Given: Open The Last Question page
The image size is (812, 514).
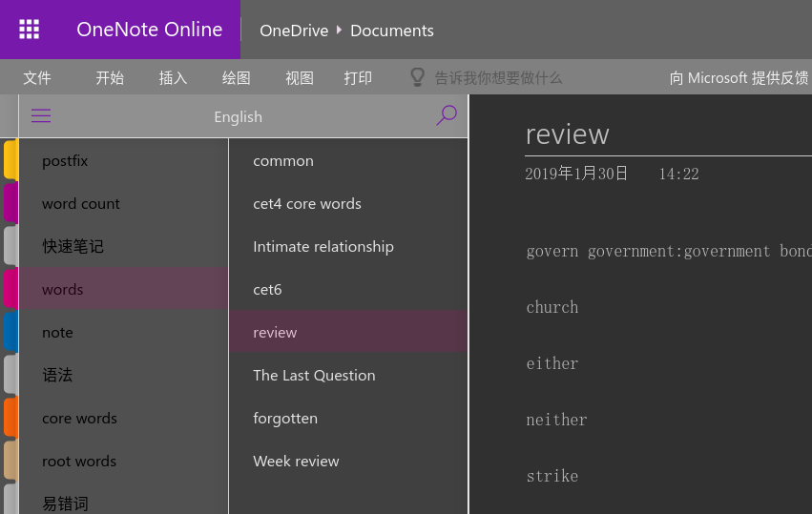Looking at the screenshot, I should (348, 375).
